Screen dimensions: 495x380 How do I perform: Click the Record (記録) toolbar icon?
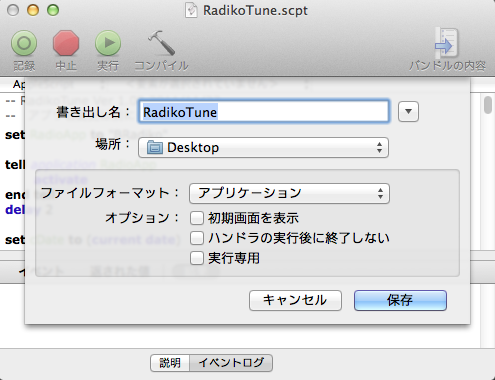coord(24,43)
